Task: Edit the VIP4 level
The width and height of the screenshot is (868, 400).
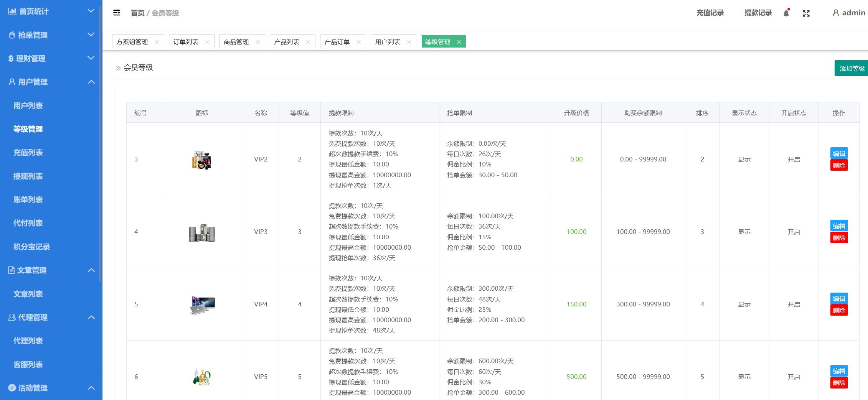Action: [839, 298]
